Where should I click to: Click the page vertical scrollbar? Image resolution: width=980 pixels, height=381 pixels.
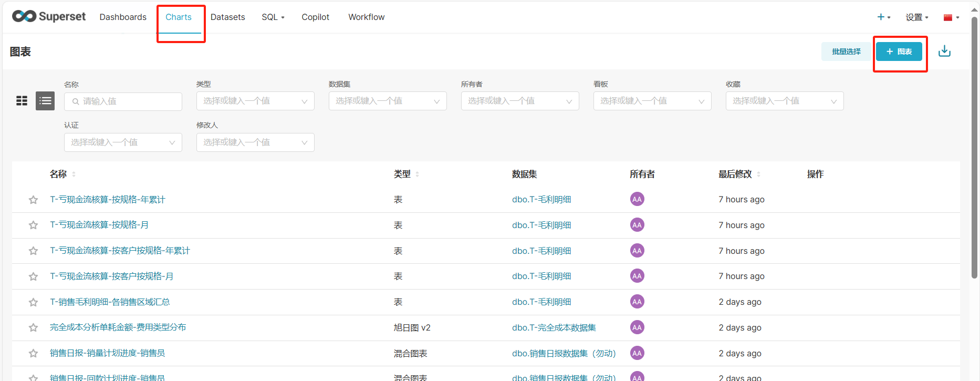point(974,147)
